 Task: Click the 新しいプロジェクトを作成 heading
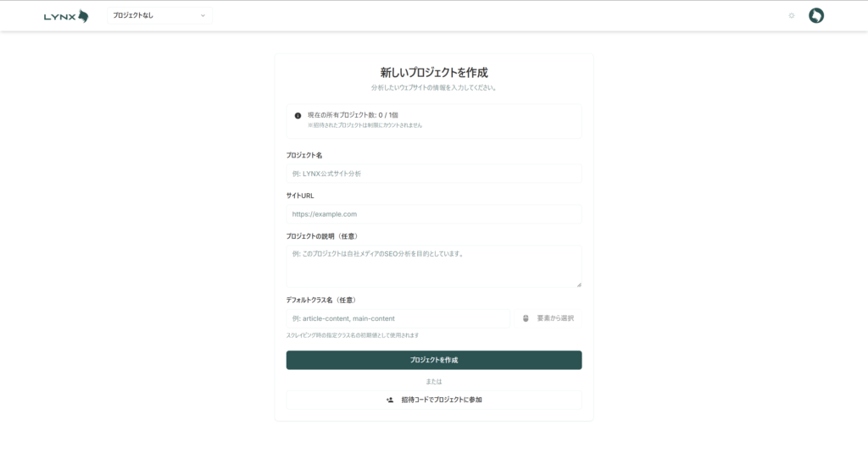pyautogui.click(x=434, y=73)
